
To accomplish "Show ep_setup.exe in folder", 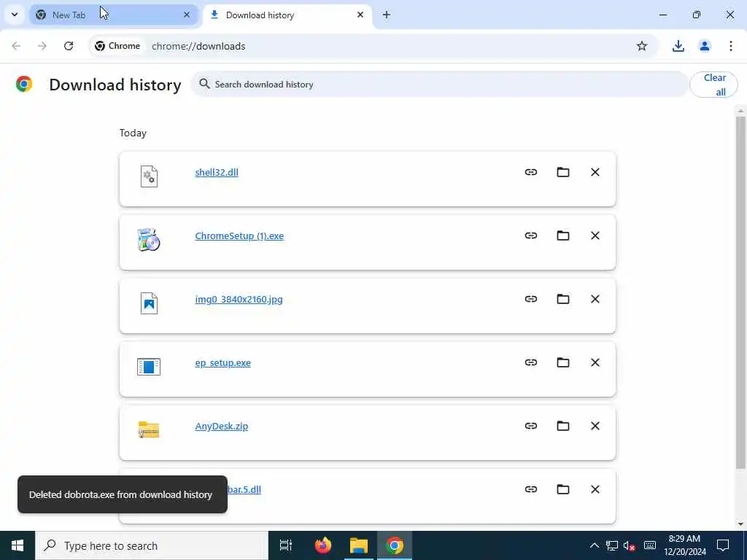I will [x=563, y=362].
